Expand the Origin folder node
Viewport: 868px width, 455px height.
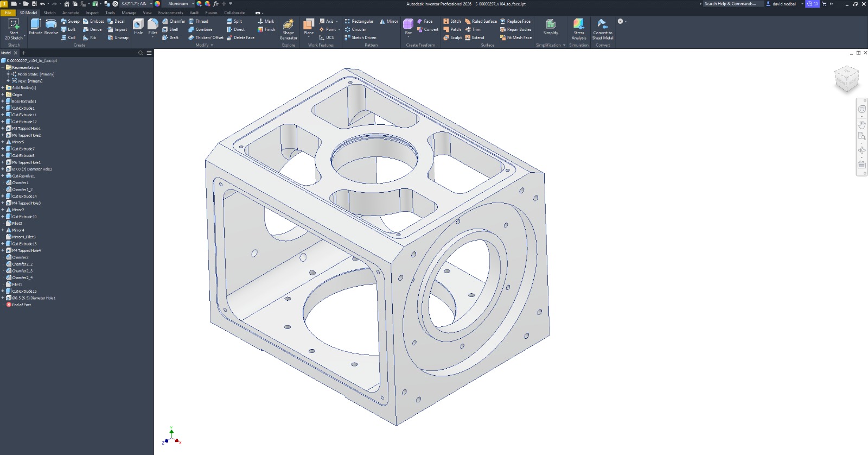point(3,94)
